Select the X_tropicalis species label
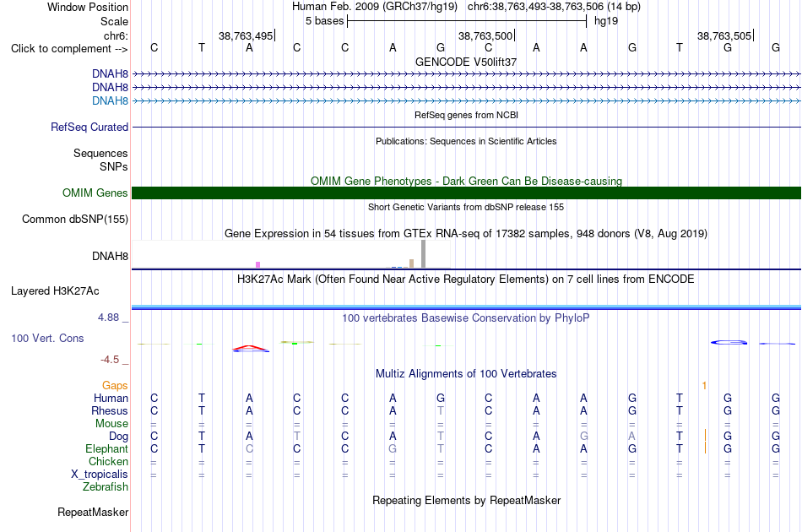Screen dimensions: 802x532 pos(100,475)
